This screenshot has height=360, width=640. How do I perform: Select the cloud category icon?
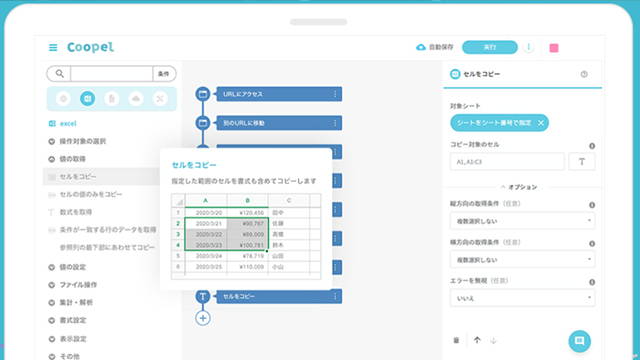[x=136, y=99]
